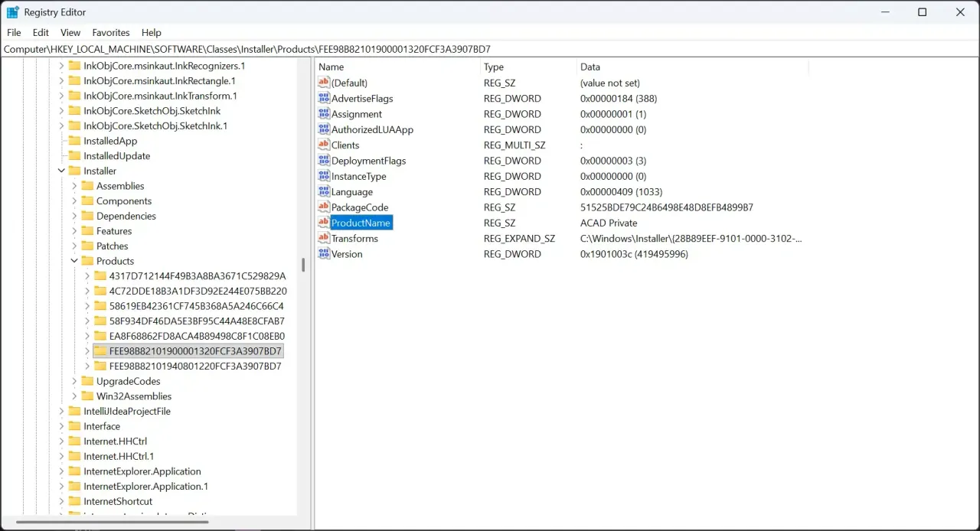980x531 pixels.
Task: Open the Help menu
Action: click(152, 33)
